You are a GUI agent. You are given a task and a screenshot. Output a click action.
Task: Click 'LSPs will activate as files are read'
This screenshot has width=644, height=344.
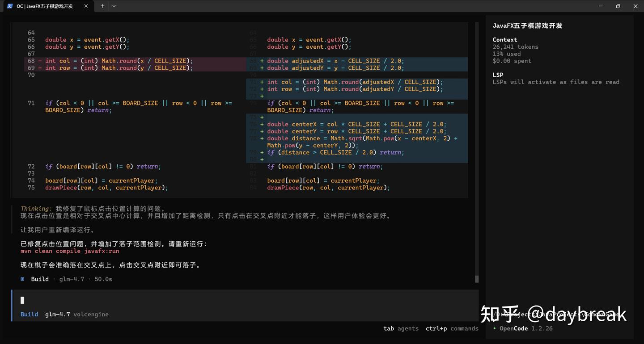556,82
